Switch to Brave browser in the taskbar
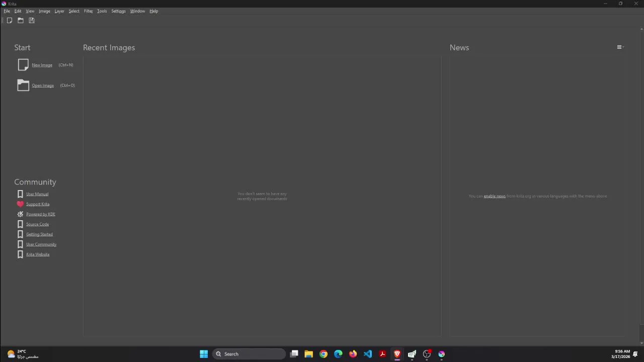 coord(397,354)
